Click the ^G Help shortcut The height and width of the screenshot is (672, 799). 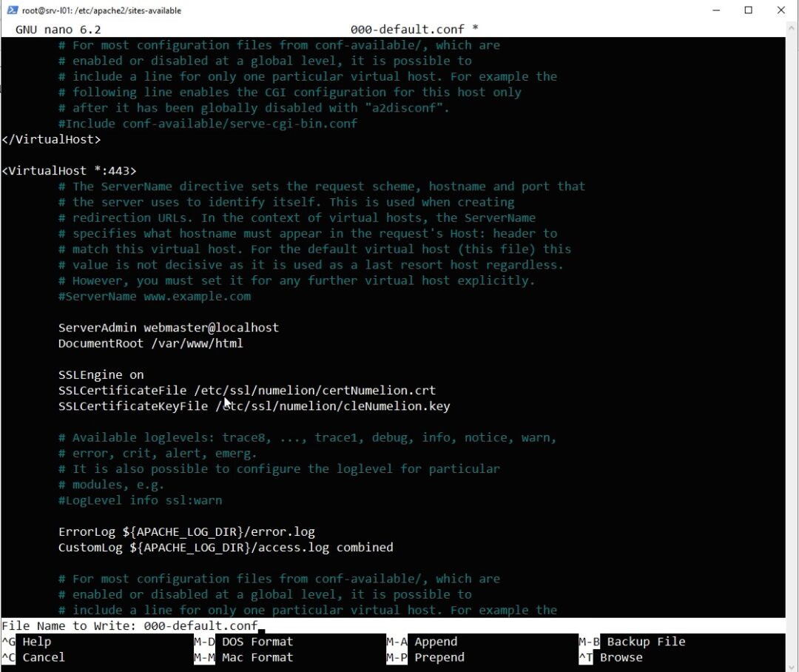[27, 642]
